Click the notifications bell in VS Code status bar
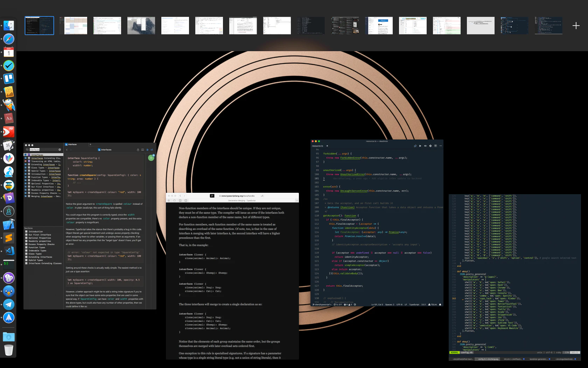588x368 pixels. click(440, 305)
